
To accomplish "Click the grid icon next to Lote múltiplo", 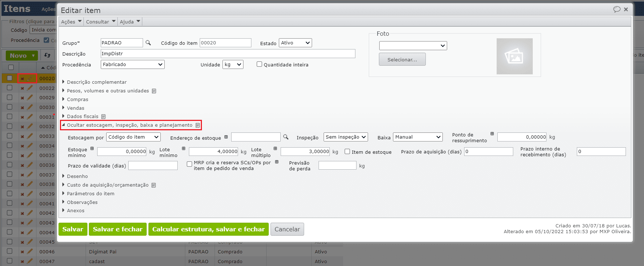I will (275, 148).
